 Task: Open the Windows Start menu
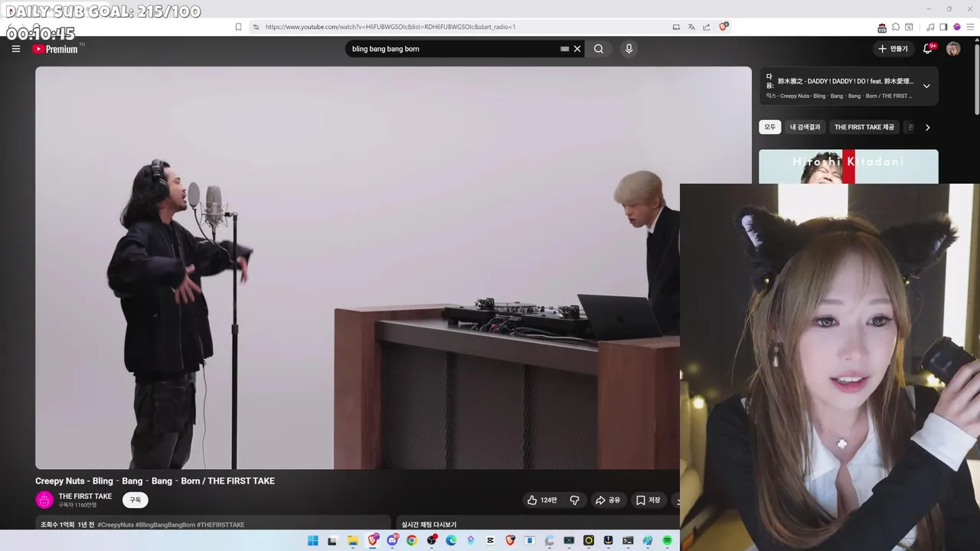(312, 540)
